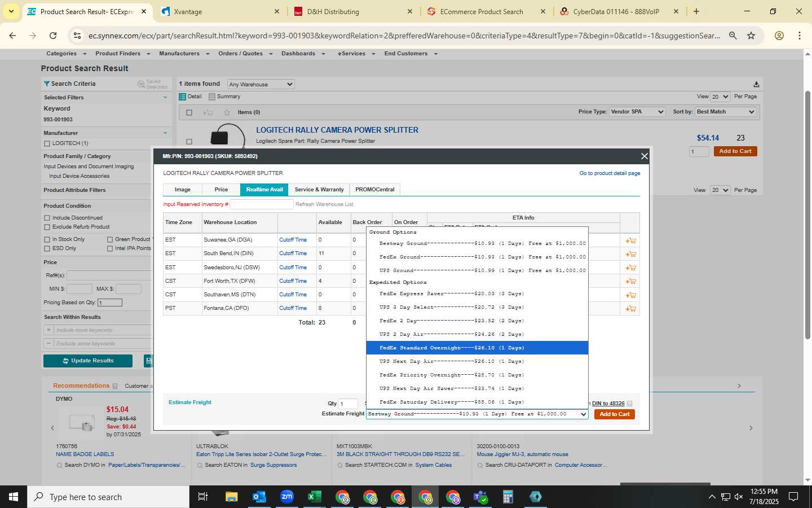Viewport: 812px width, 508px height.
Task: Reload the page
Action: pos(53,36)
